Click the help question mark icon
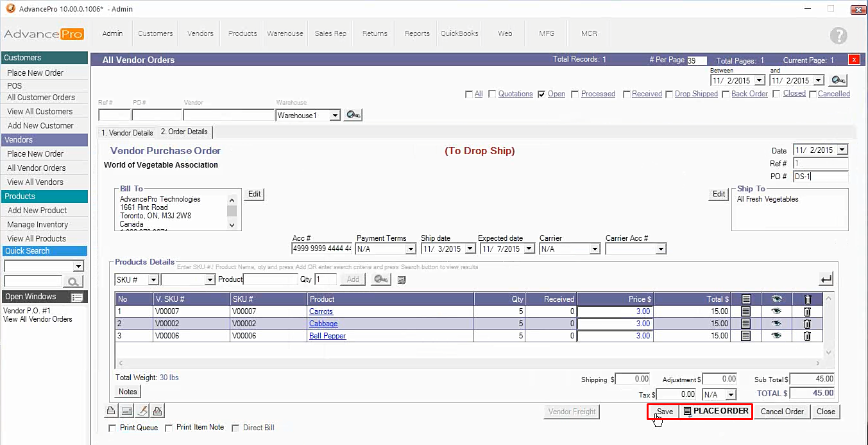This screenshot has height=445, width=868. click(x=838, y=35)
